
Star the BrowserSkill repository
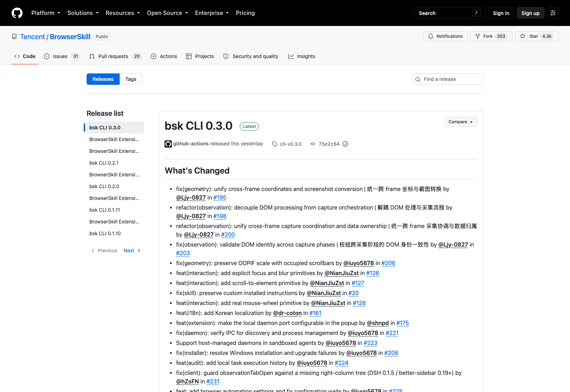coord(537,36)
